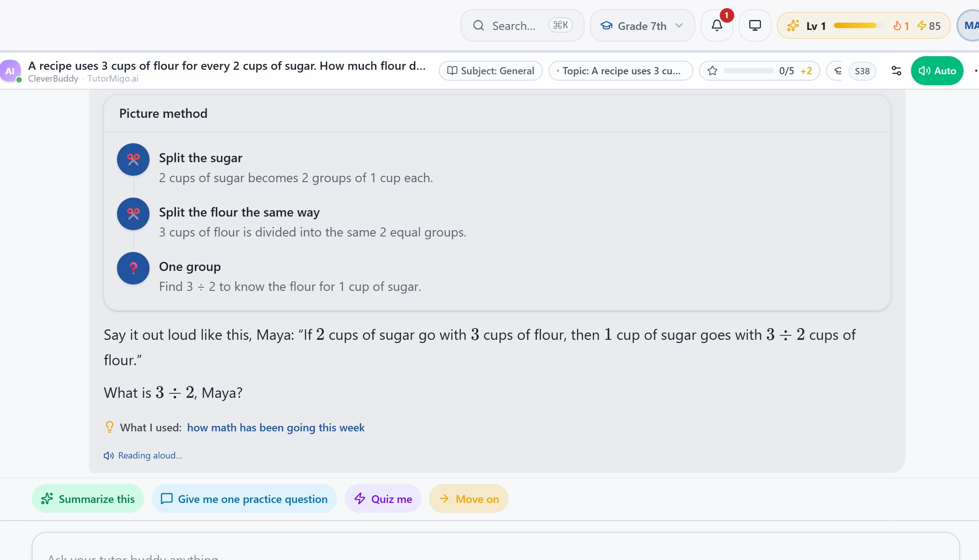Click the One group step title
The width and height of the screenshot is (979, 560).
190,266
